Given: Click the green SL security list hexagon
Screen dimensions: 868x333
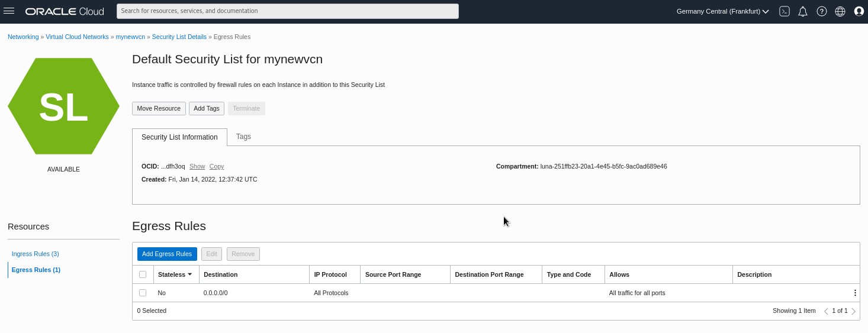Looking at the screenshot, I should tap(63, 106).
